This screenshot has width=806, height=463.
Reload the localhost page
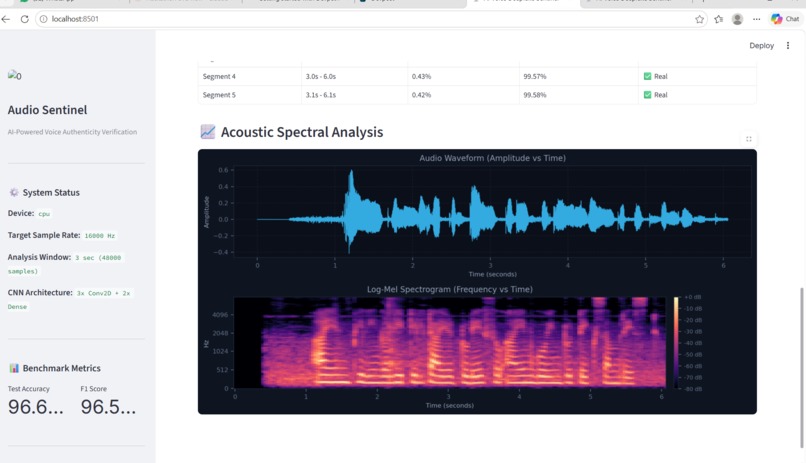click(x=24, y=19)
